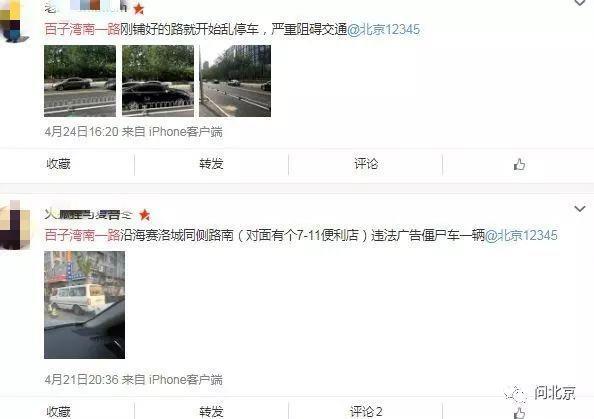The height and width of the screenshot is (419, 594).
Task: Click the first poster's profile avatar
Action: point(14,21)
